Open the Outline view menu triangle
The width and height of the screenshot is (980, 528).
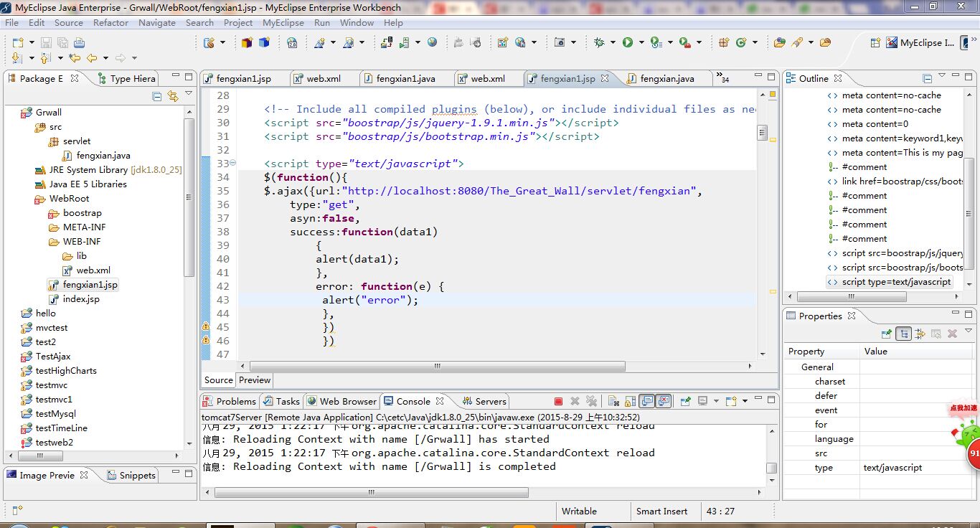point(942,77)
